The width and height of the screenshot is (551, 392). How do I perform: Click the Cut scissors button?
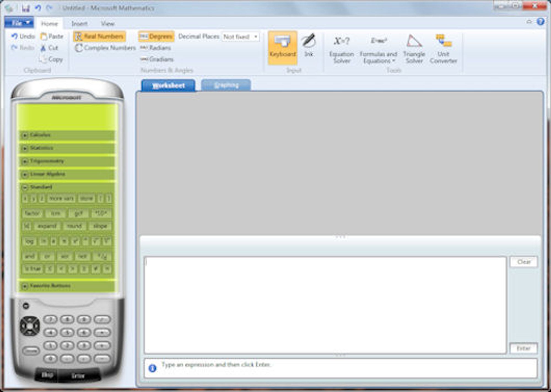pyautogui.click(x=49, y=48)
